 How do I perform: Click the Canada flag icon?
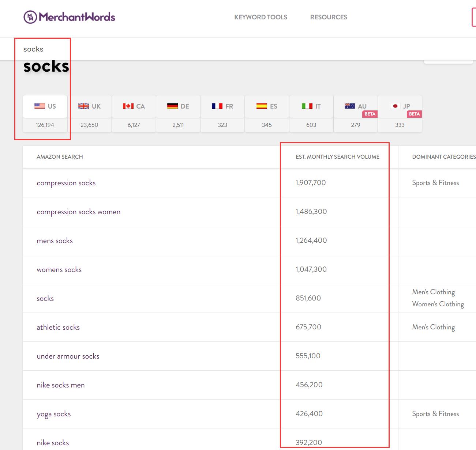(128, 106)
